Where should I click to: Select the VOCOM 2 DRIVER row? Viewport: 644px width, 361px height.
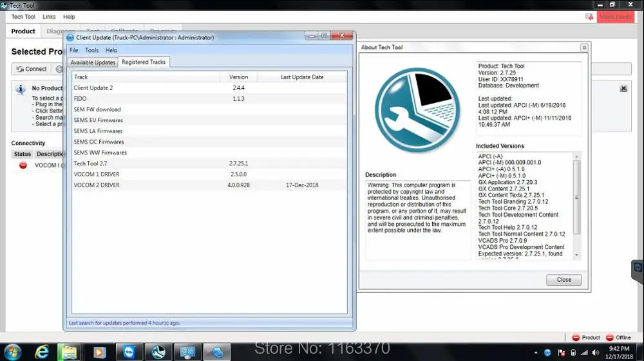[209, 185]
